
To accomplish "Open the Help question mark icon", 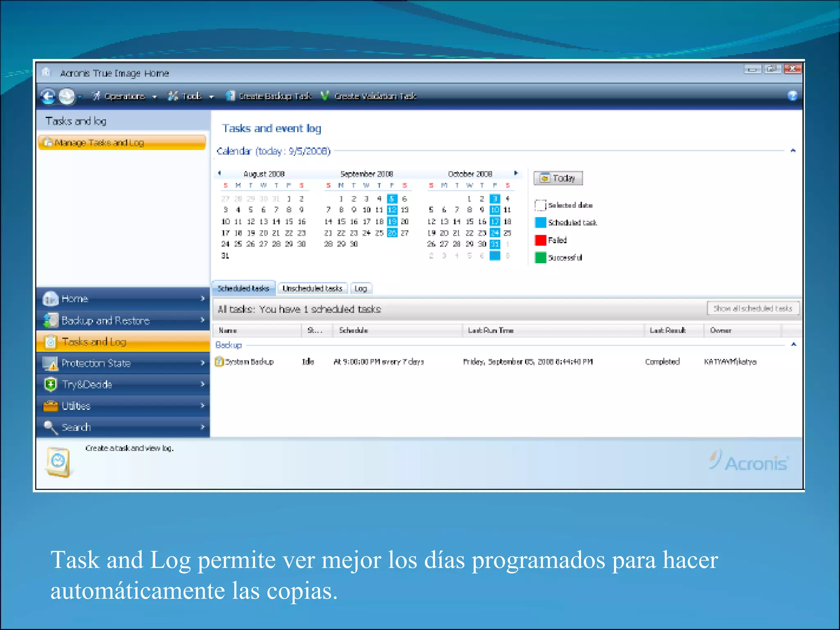I will (792, 96).
